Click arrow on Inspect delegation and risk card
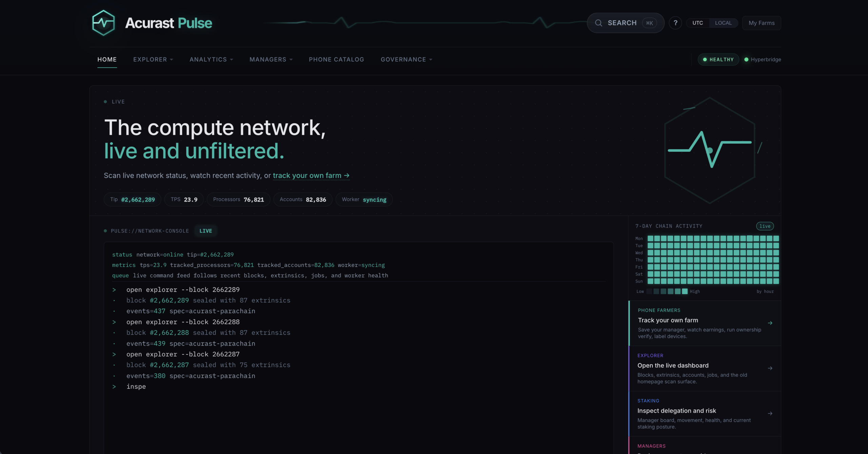This screenshot has height=454, width=868. pyautogui.click(x=770, y=413)
